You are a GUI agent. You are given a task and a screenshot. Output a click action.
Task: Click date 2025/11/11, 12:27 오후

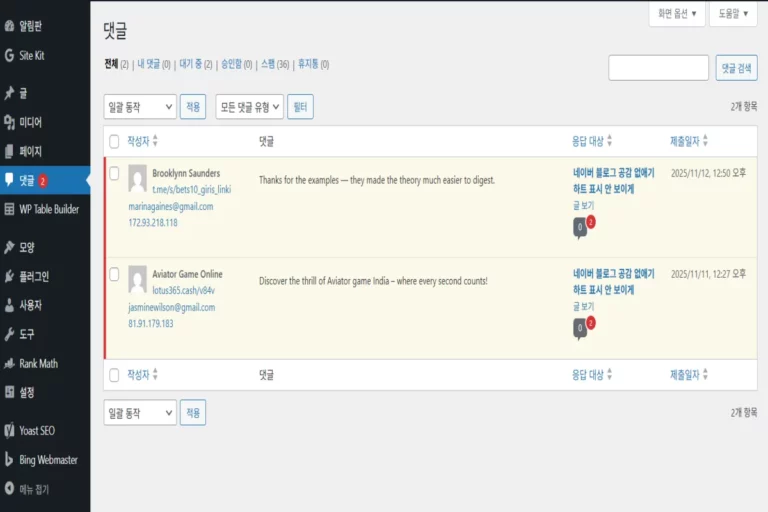click(x=708, y=274)
